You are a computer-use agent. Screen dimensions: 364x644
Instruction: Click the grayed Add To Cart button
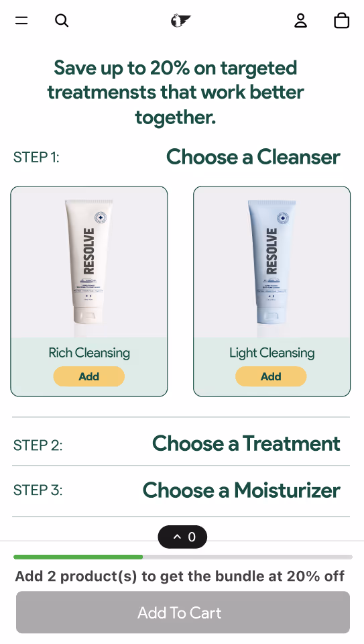click(183, 612)
